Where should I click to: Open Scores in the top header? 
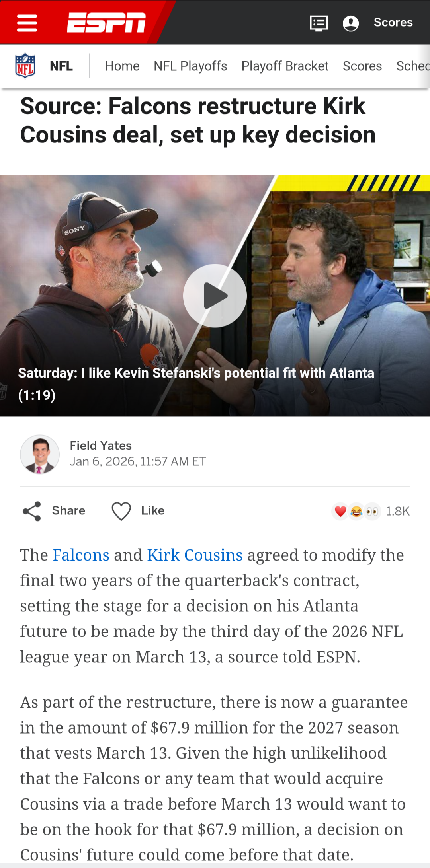coord(393,22)
